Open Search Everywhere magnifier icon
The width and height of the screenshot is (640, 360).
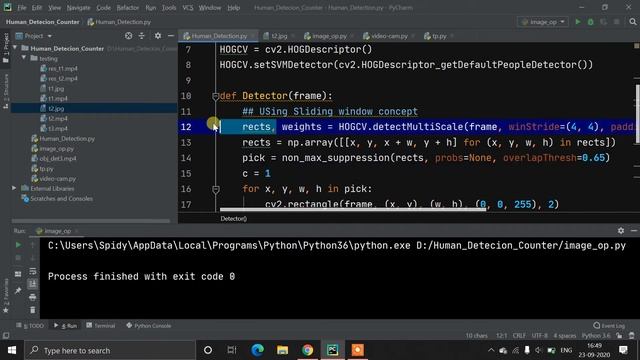pos(633,22)
